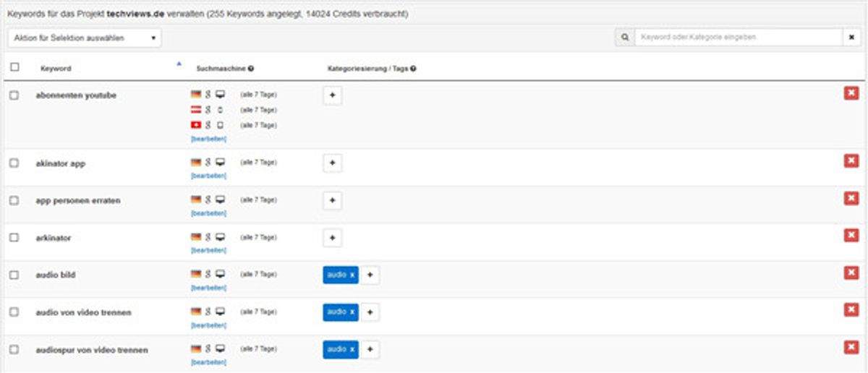Add a tag to 'abonnenten youtube'

(x=332, y=96)
